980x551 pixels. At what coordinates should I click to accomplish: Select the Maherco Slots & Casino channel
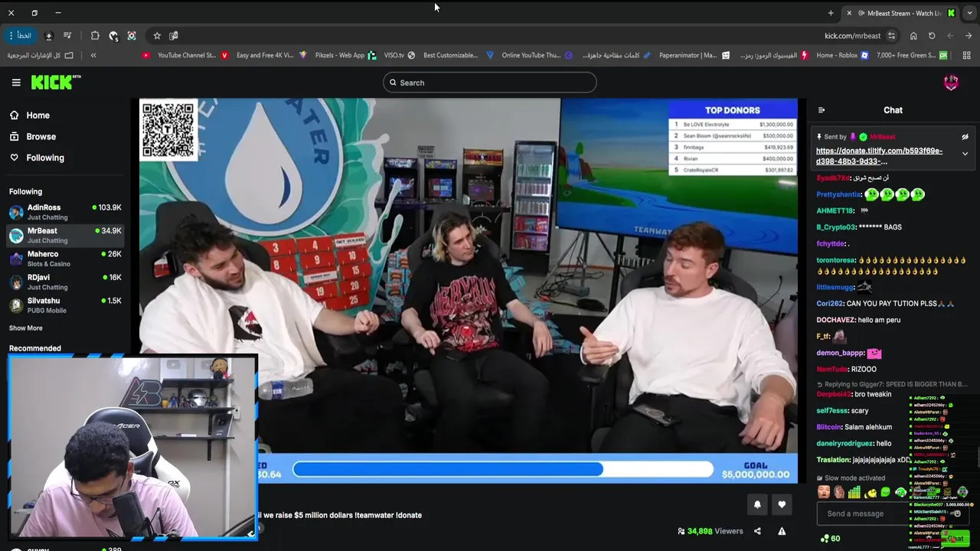[x=65, y=259]
